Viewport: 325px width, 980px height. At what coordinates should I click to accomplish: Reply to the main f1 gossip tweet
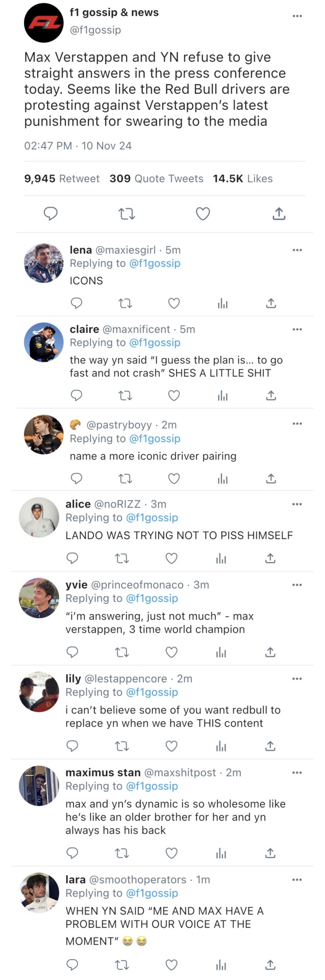[x=50, y=213]
